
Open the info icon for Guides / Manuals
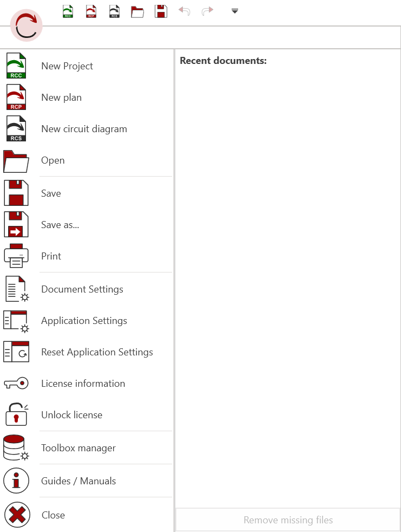pos(16,481)
